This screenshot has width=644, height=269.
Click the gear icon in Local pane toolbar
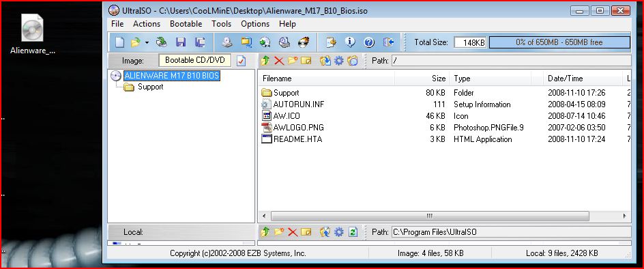[339, 232]
